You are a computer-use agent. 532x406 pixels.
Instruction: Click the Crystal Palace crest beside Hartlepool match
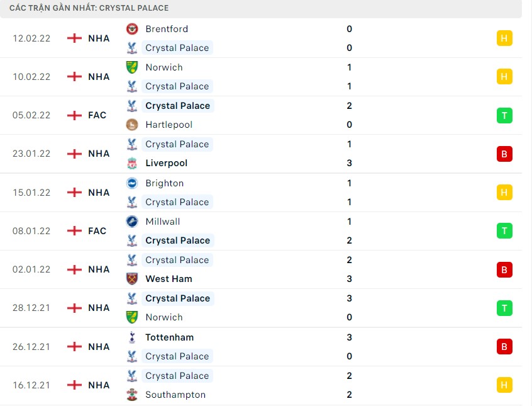coord(133,106)
